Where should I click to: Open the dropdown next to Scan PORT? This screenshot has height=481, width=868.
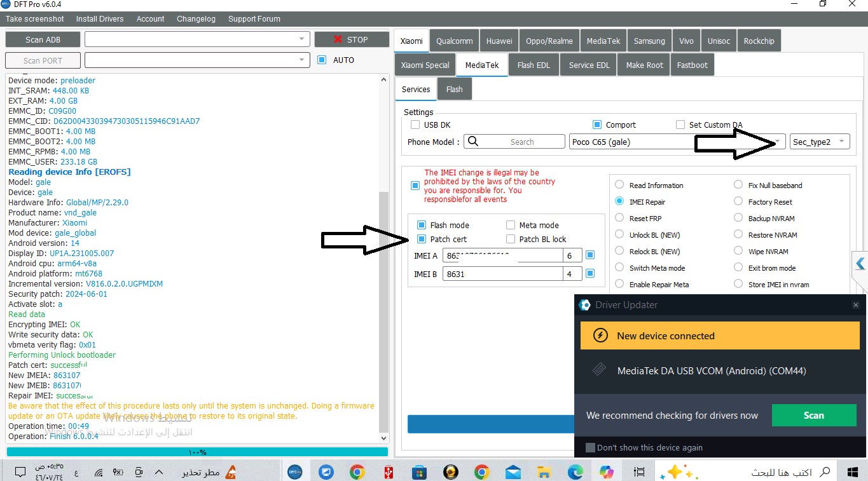tap(302, 60)
